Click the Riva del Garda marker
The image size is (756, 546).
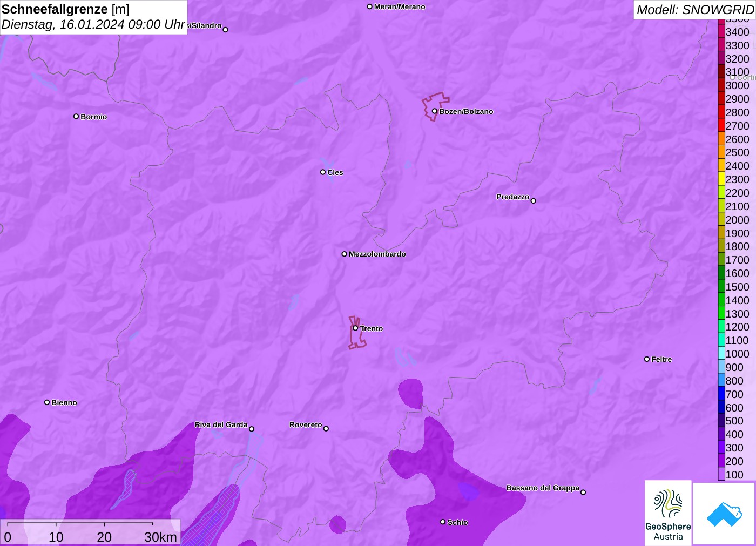(252, 429)
